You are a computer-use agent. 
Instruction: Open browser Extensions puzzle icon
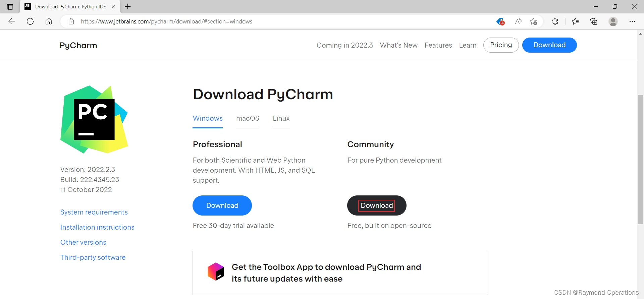coord(555,21)
